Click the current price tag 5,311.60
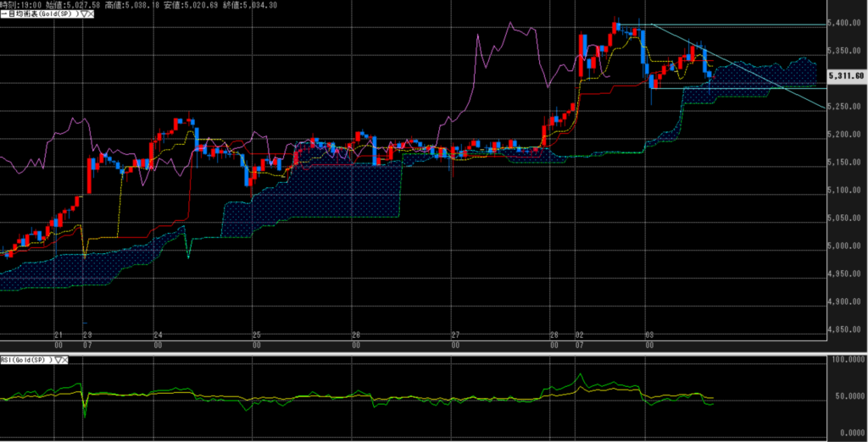The width and height of the screenshot is (868, 442). (x=847, y=76)
